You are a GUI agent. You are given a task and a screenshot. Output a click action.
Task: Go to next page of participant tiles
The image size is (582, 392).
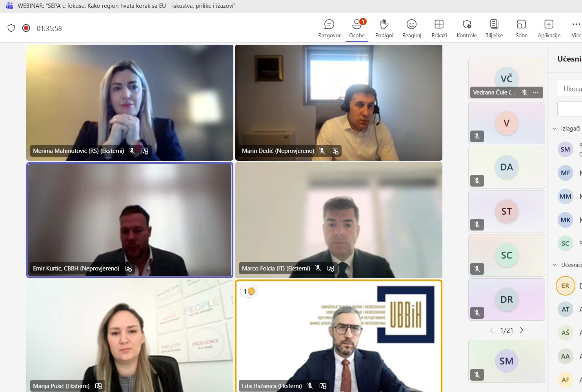point(522,330)
